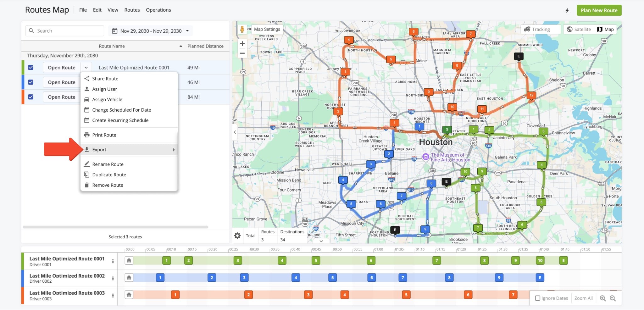
Task: Click Open Route for 84 Mi route
Action: [62, 97]
